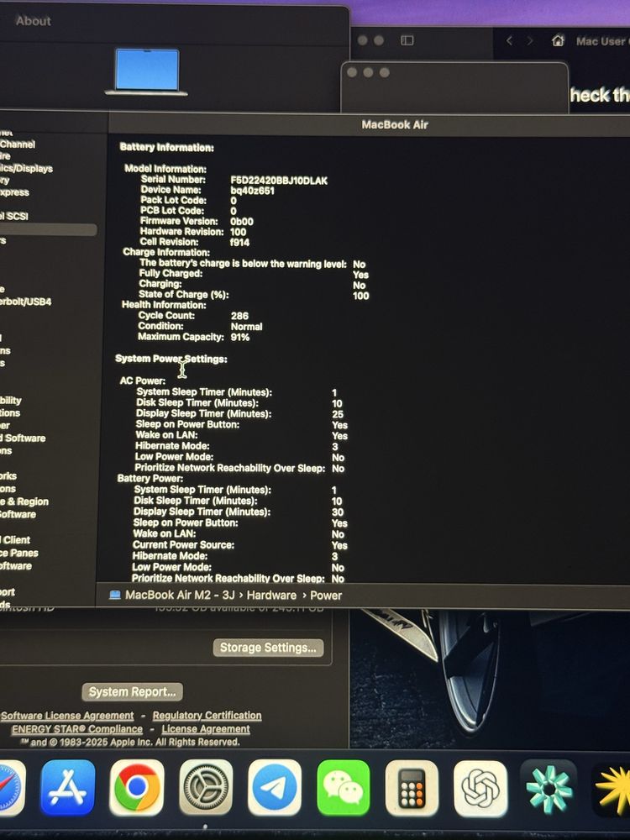Select Fibre Channel in the sidebar
This screenshot has width=630, height=840.
(18, 144)
